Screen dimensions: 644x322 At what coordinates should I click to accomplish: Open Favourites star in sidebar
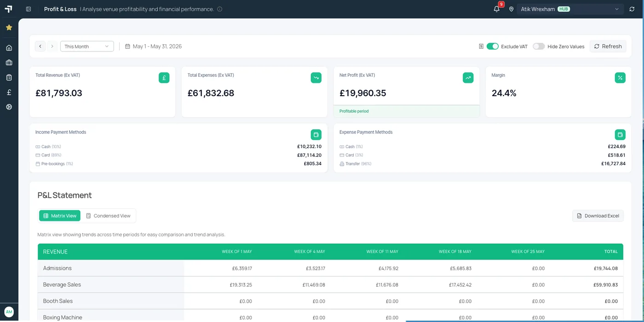tap(9, 28)
